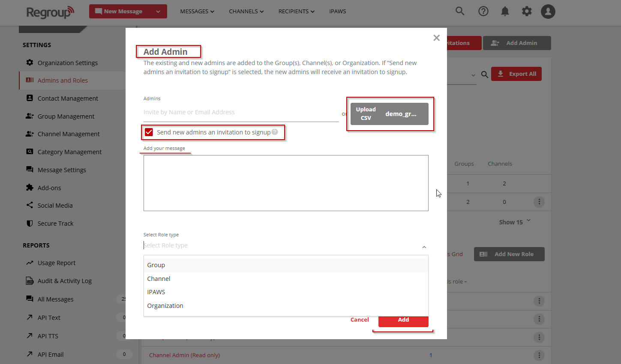Cancel the Add Admin dialog
Image resolution: width=621 pixels, height=364 pixels.
point(360,319)
